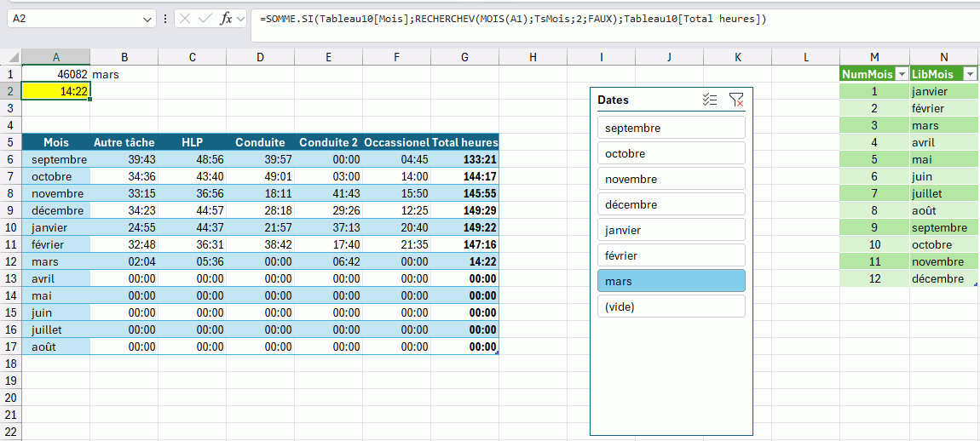The image size is (980, 441).
Task: Click the Total heures table header
Action: coord(464,142)
